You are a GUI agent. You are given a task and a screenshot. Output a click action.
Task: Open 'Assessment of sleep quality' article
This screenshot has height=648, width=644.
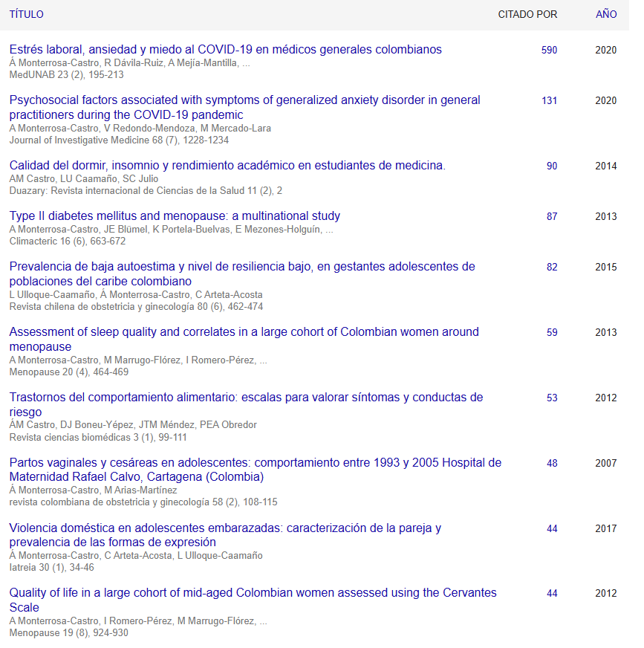244,332
